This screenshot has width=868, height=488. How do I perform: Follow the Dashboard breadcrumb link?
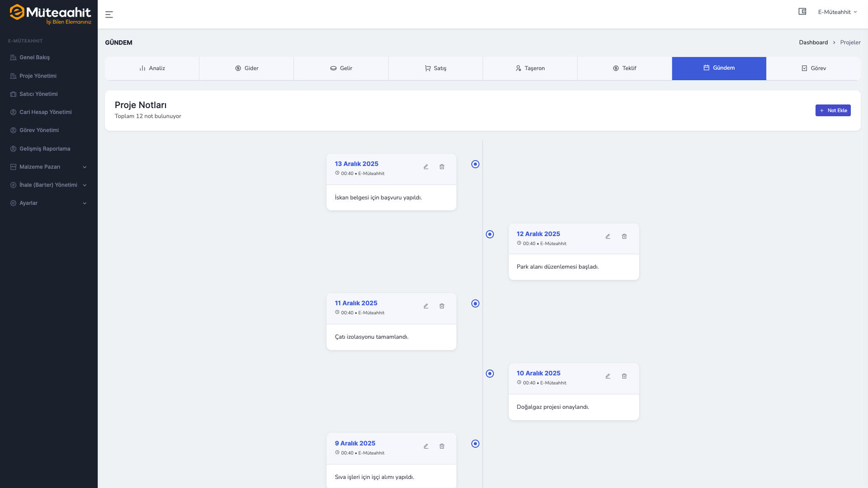[x=813, y=43]
